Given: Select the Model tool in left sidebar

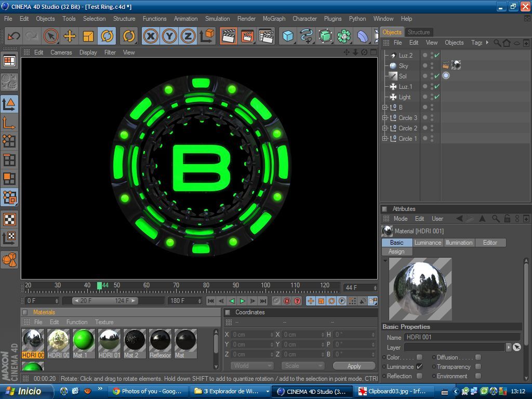Looking at the screenshot, I should [x=9, y=104].
